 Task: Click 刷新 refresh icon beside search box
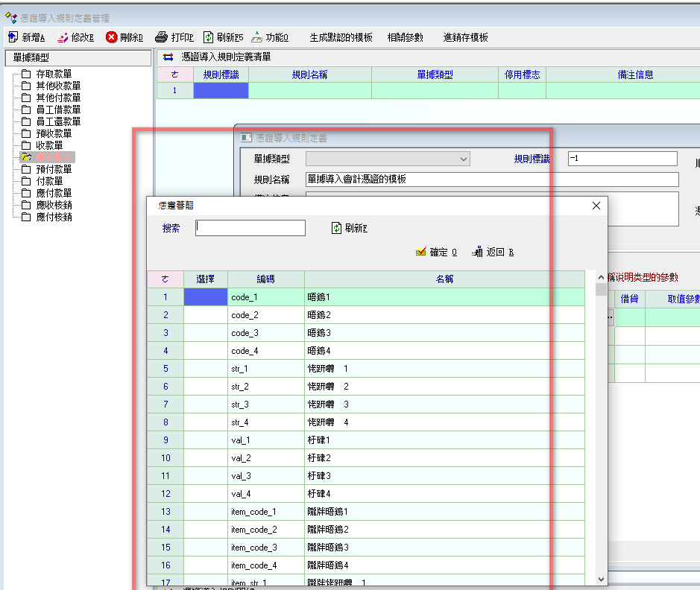tap(337, 228)
